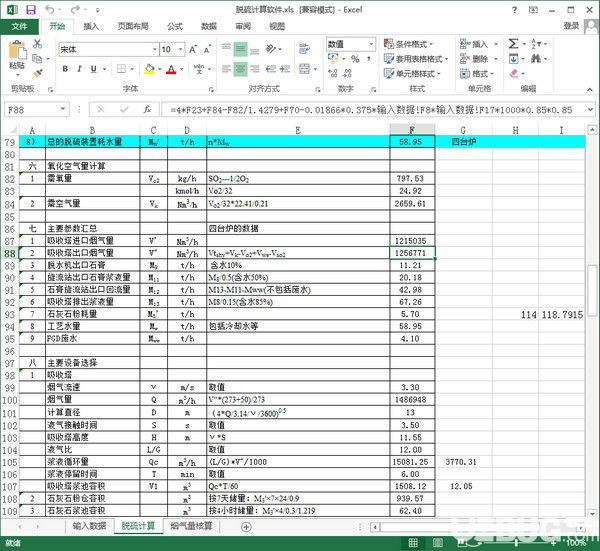The image size is (600, 551).
Task: Select column F header
Action: point(412,130)
